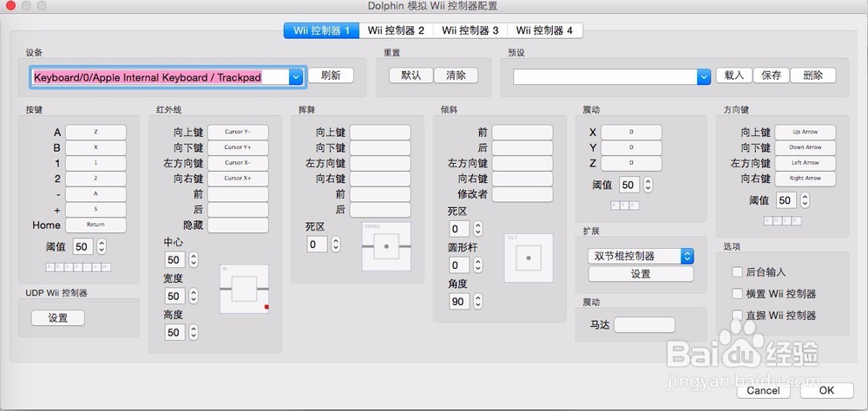Click 方向键 Right Arrow mapping field

(x=806, y=179)
